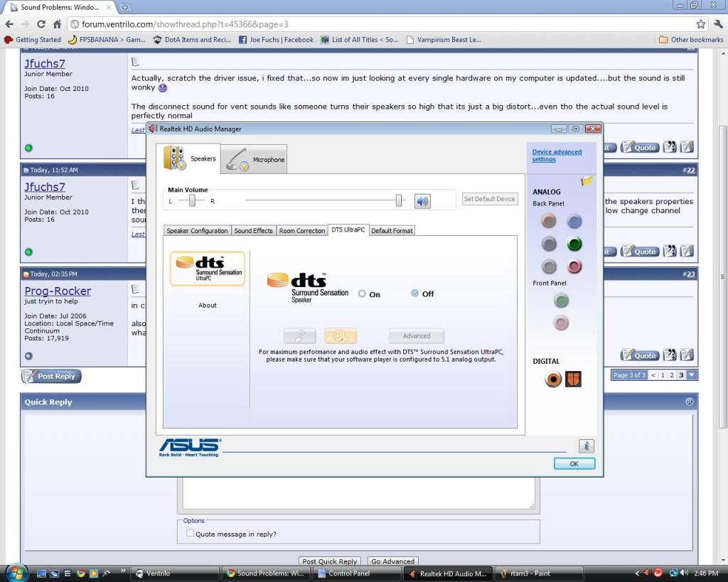This screenshot has height=582, width=728.
Task: Check Quote message in reply option
Action: tap(190, 533)
